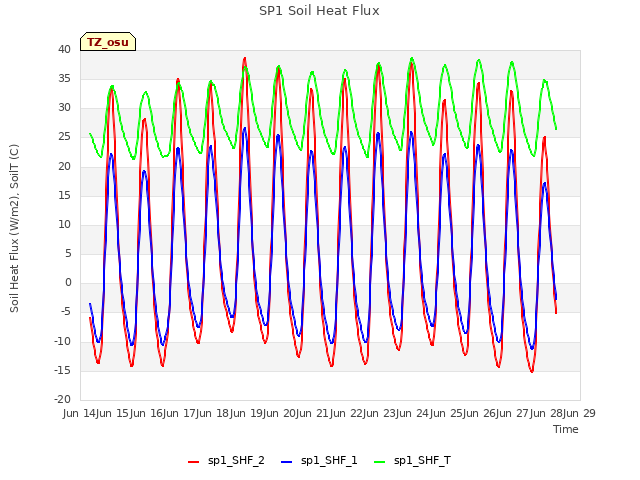Click the 5 y-axis tick label
Viewport: 640px width, 480px height.
(68, 254)
